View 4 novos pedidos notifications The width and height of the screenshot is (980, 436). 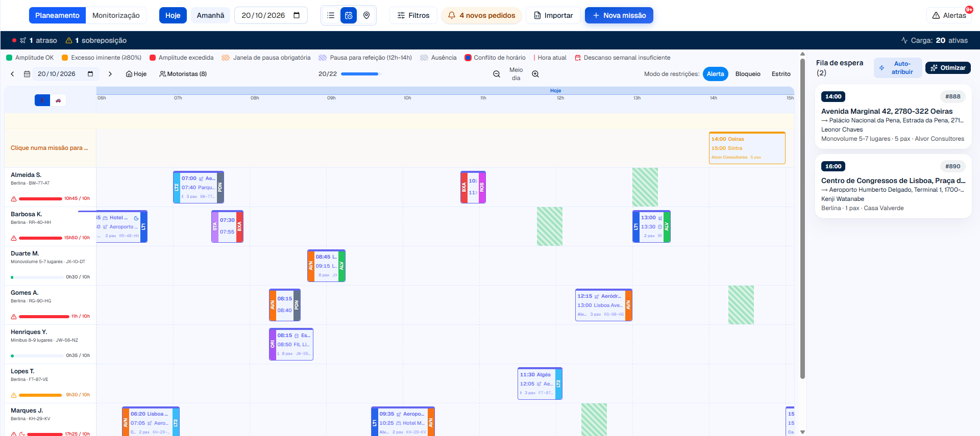point(481,15)
